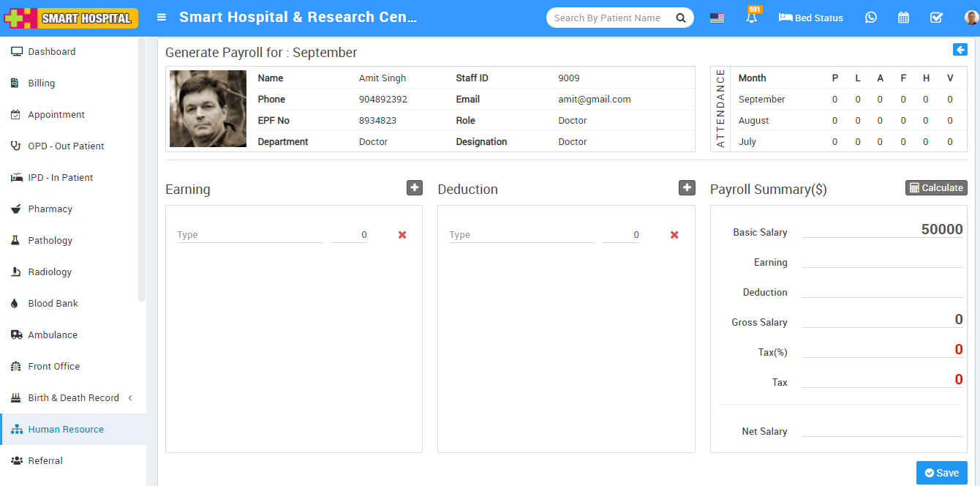The width and height of the screenshot is (980, 486).
Task: Add a new Deduction row with plus
Action: point(687,188)
